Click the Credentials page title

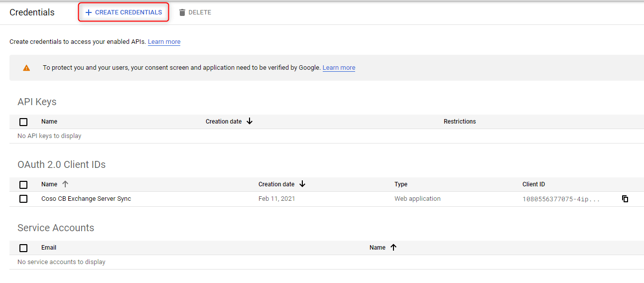32,12
